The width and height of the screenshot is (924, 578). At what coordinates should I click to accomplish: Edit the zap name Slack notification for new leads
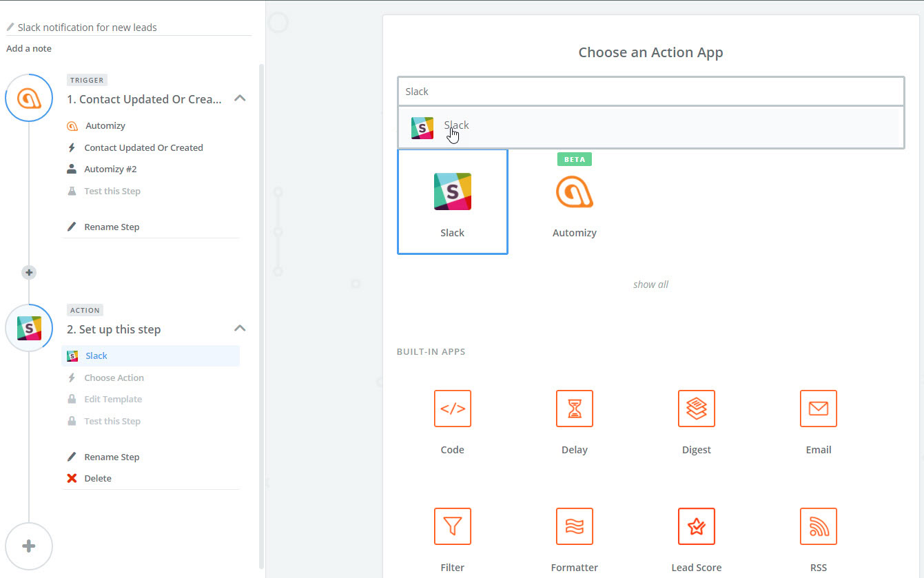[88, 28]
